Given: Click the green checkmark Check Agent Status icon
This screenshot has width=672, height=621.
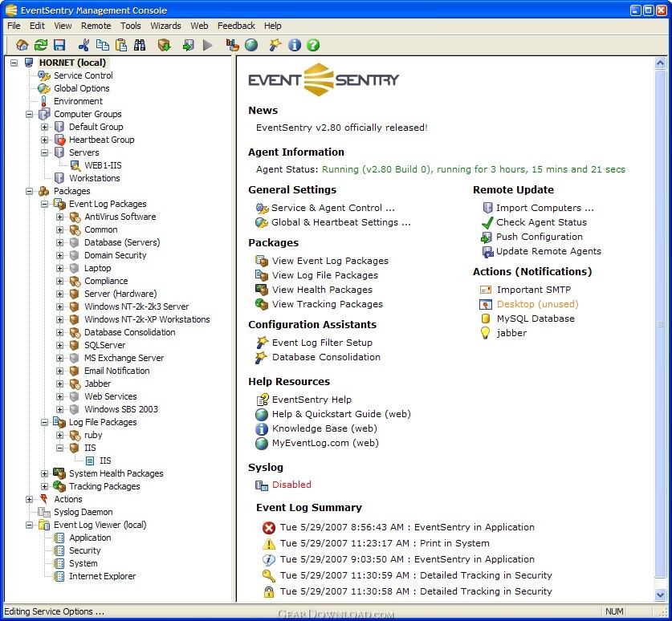Looking at the screenshot, I should pyautogui.click(x=487, y=223).
